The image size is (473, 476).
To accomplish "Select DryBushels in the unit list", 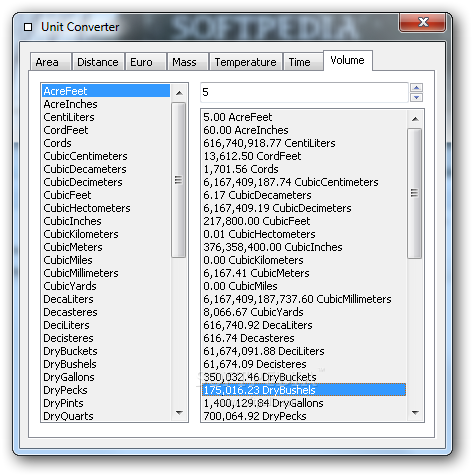I will pos(106,364).
